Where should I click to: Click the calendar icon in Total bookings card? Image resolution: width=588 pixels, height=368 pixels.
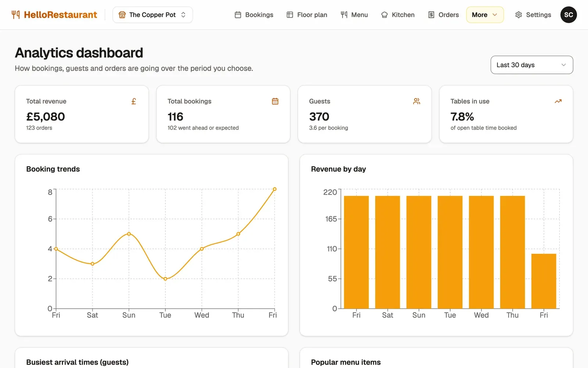(275, 101)
